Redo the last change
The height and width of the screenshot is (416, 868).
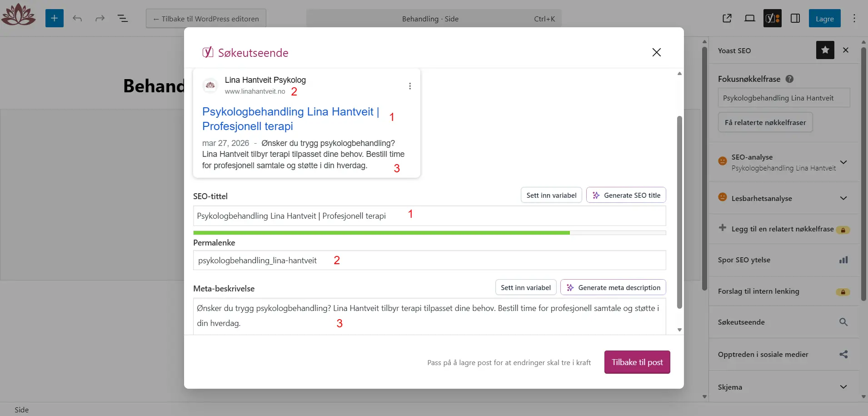point(100,18)
